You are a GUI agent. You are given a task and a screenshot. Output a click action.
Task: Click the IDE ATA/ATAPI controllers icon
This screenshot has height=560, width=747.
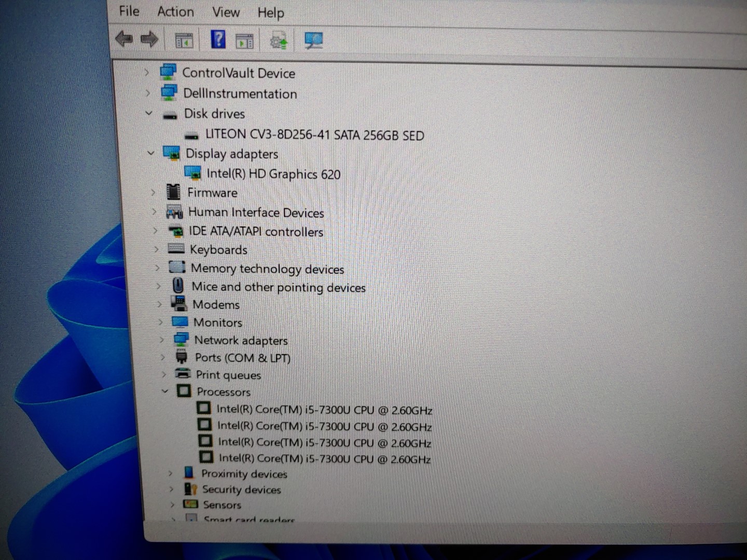pos(176,231)
